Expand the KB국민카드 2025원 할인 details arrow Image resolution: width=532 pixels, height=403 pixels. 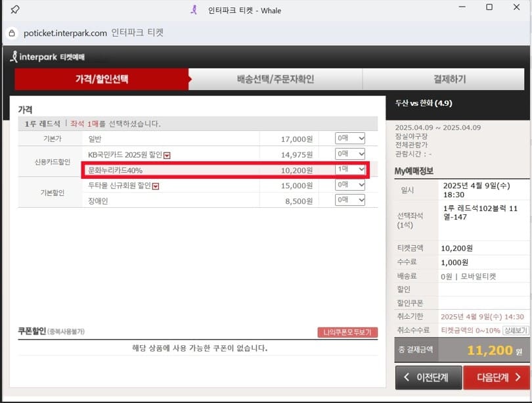167,154
